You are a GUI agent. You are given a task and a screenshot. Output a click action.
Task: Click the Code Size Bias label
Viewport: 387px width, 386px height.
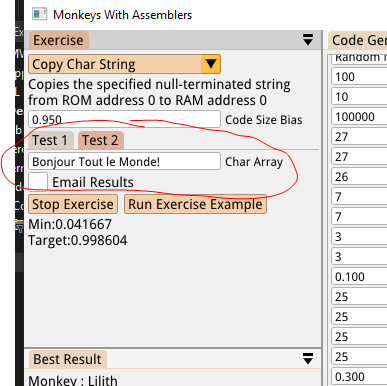[x=264, y=120]
